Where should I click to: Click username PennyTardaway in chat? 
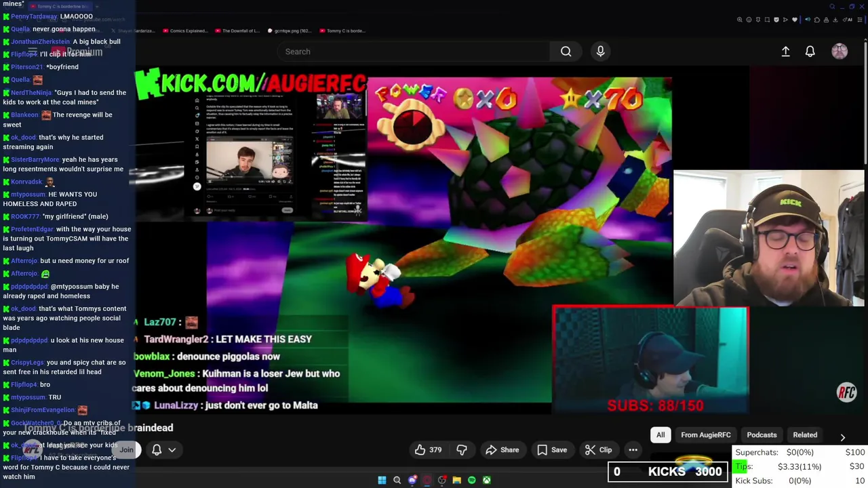point(34,16)
